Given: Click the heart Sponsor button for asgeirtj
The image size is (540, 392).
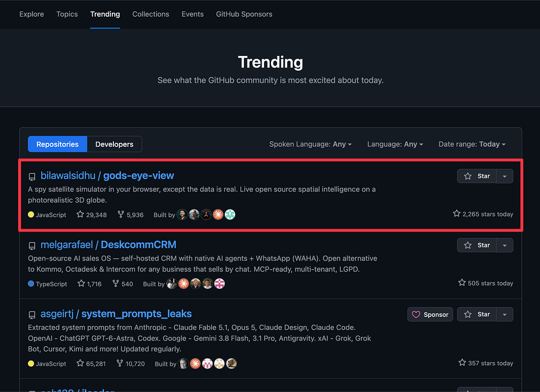Looking at the screenshot, I should tap(430, 314).
